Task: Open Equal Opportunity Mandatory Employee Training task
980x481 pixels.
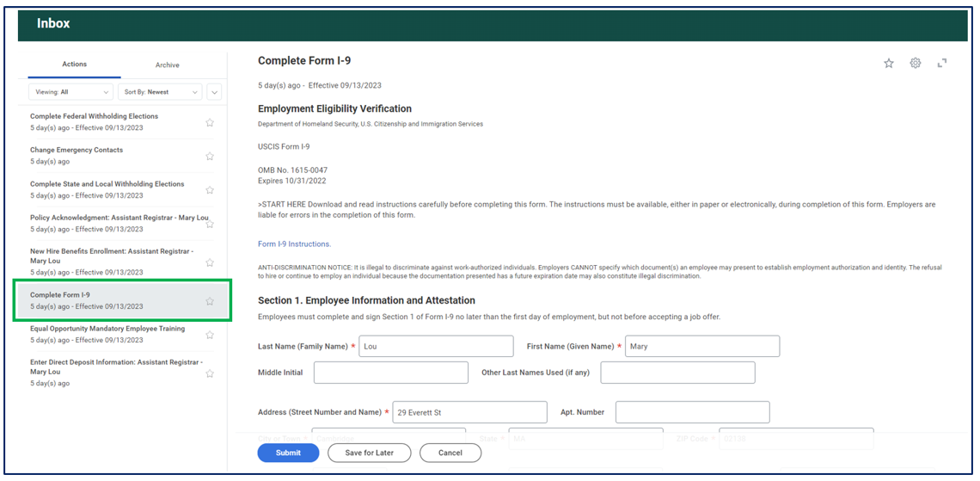Action: (122, 335)
